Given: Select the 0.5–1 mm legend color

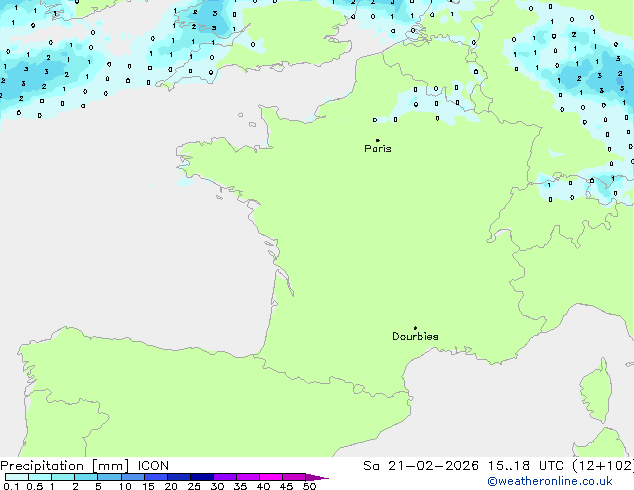Looking at the screenshot, I should click(40, 477).
